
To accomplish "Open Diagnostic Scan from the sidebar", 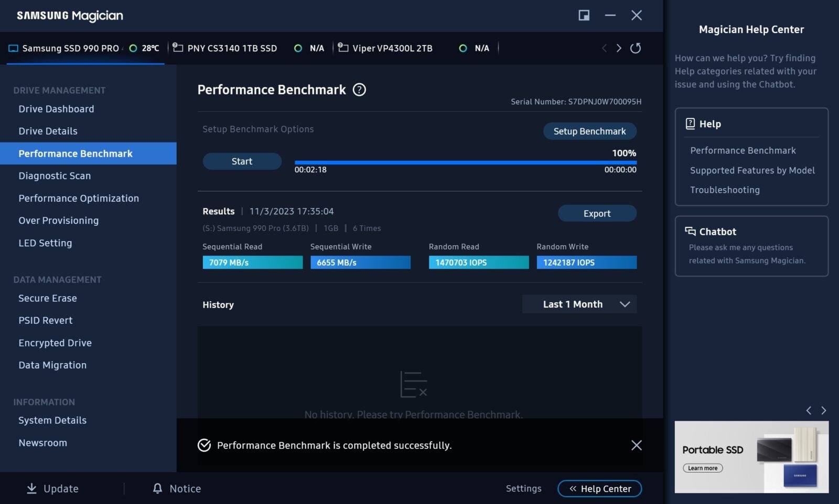I will point(88,176).
